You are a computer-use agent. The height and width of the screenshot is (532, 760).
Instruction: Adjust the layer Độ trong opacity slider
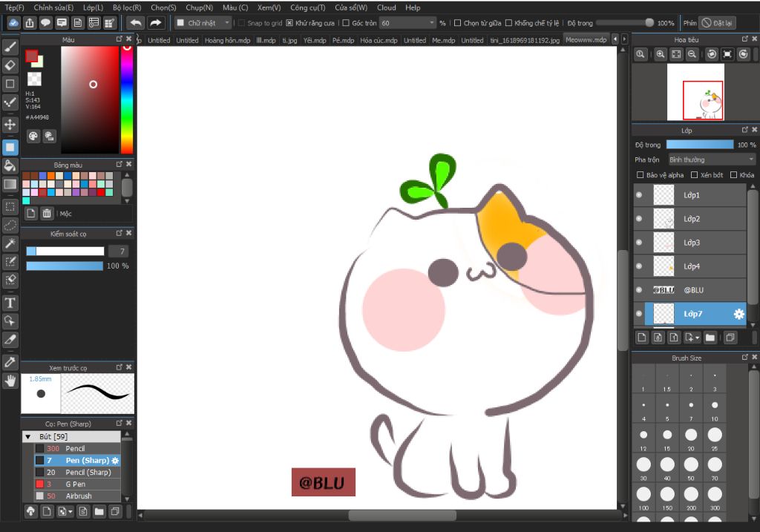(700, 145)
